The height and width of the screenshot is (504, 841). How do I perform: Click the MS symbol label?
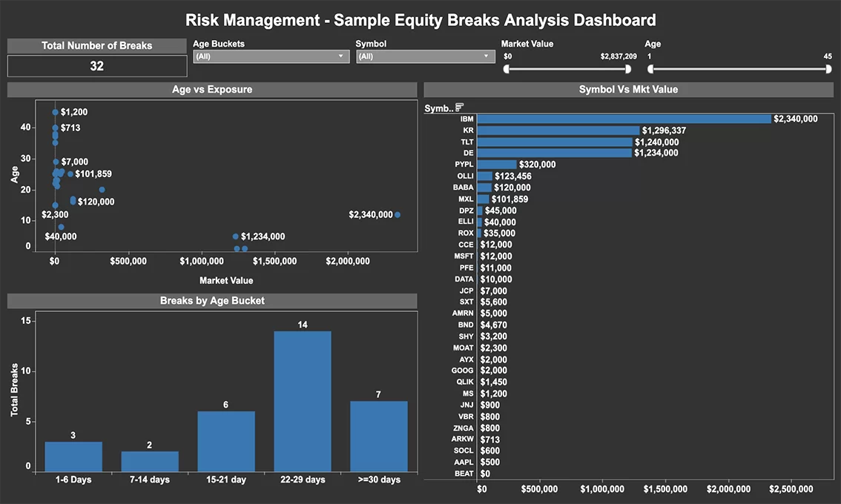468,394
